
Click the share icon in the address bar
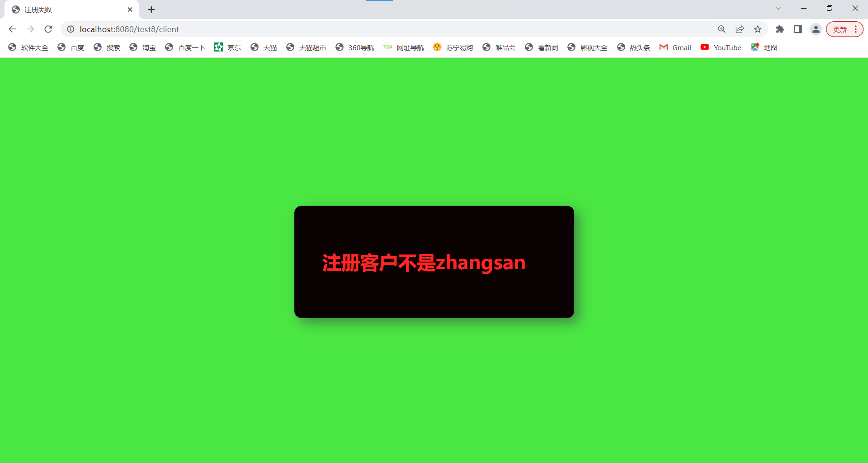point(740,29)
